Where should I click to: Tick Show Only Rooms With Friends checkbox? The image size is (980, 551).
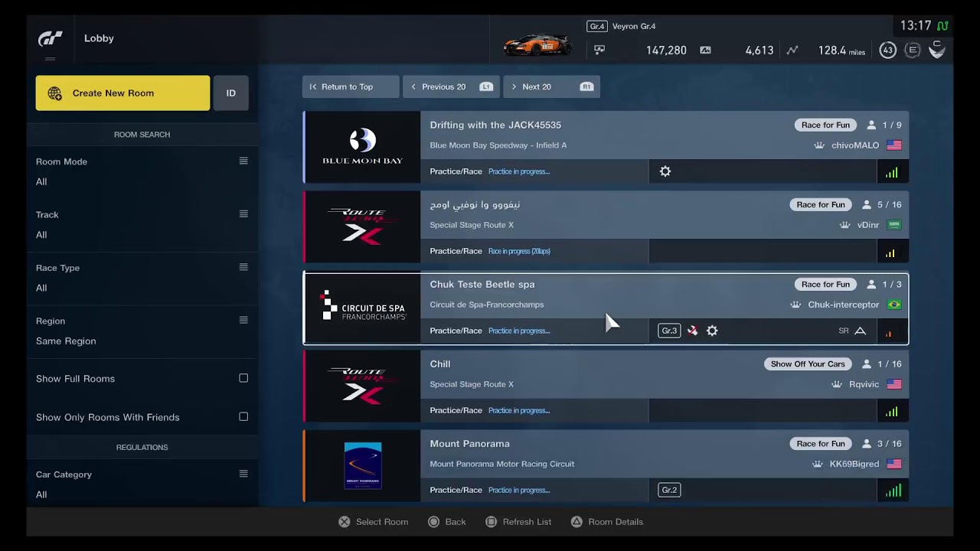click(x=243, y=417)
